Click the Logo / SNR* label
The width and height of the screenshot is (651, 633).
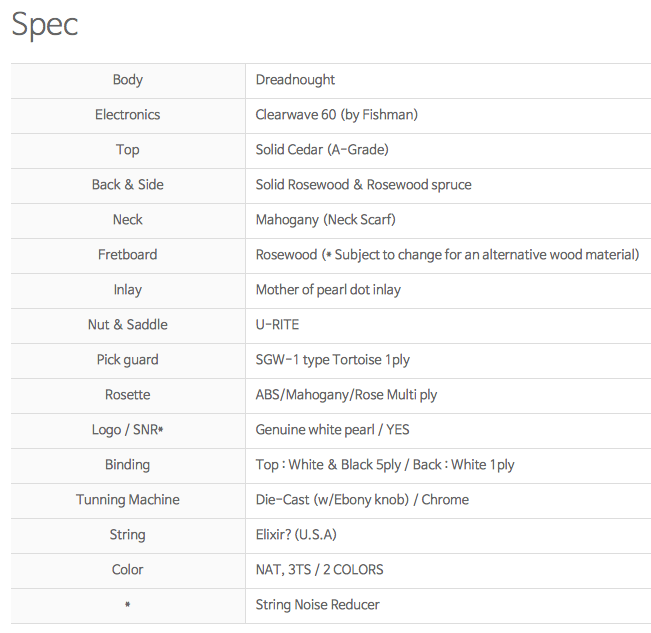tap(128, 430)
